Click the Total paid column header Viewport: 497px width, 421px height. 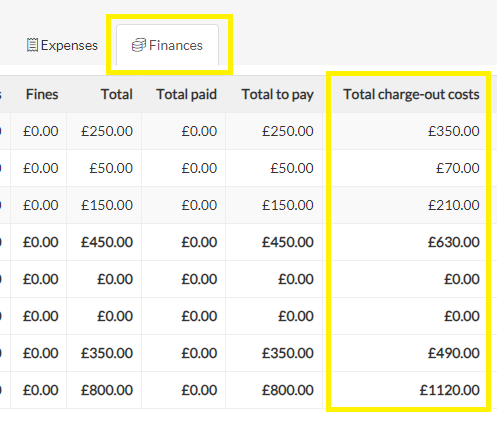(187, 94)
